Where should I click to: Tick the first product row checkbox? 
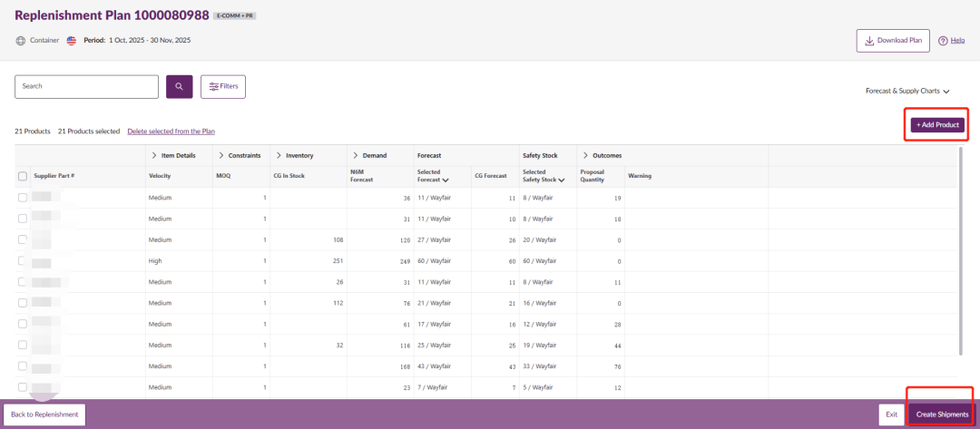[x=23, y=197]
